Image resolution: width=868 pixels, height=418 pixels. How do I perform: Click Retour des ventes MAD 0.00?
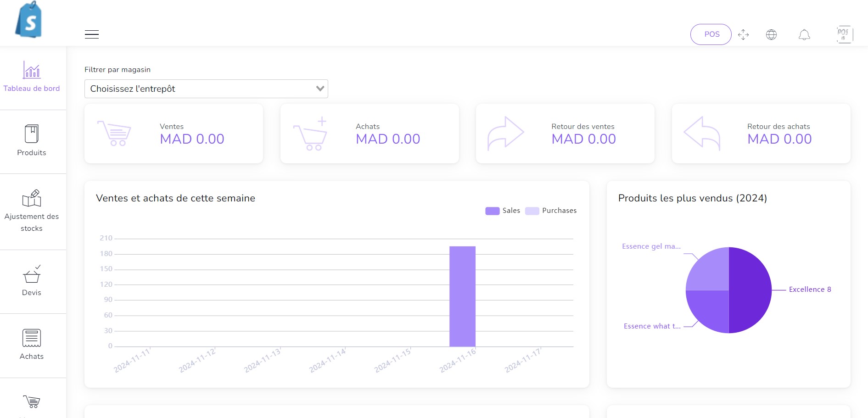pyautogui.click(x=583, y=139)
